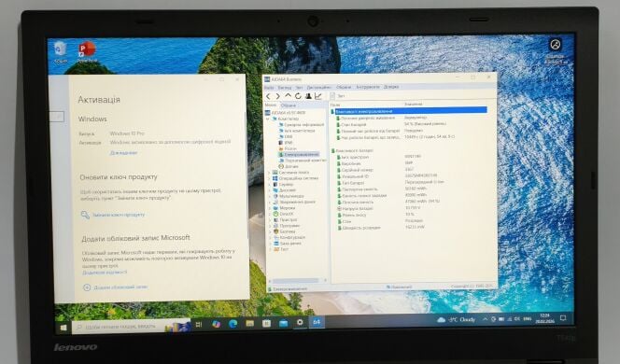
Task: Click the DirectX icon in the tree
Action: pos(275,214)
